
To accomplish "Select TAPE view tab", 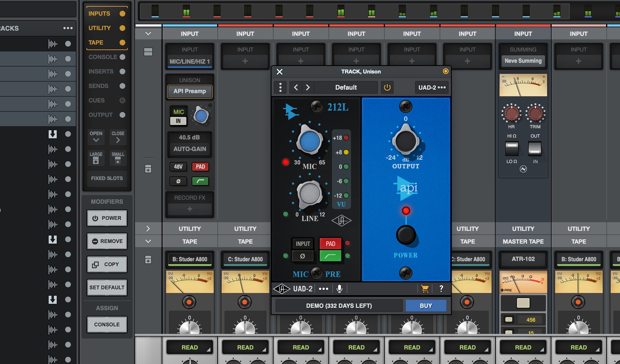I will [107, 43].
